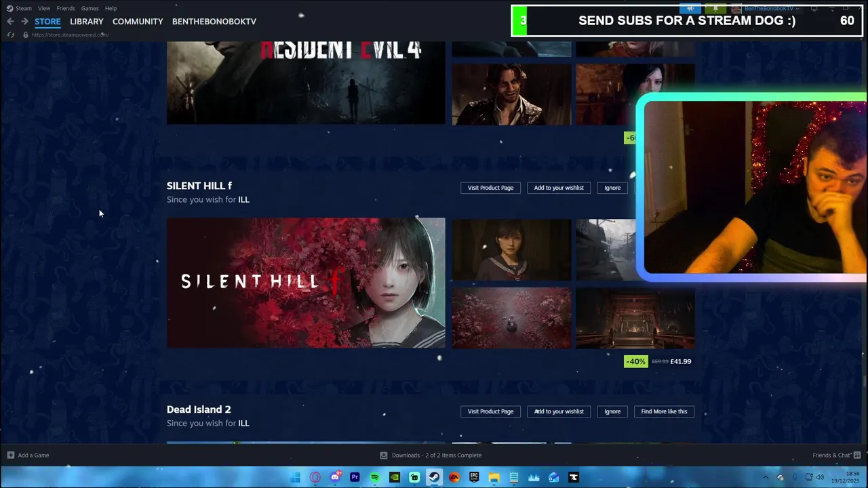Open the Games menu
The height and width of the screenshot is (488, 868).
90,8
